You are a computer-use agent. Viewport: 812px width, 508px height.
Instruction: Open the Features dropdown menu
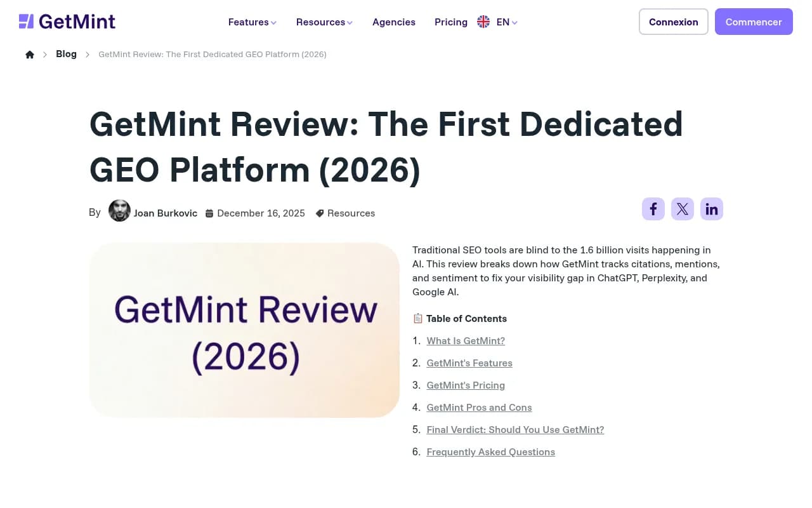(252, 22)
